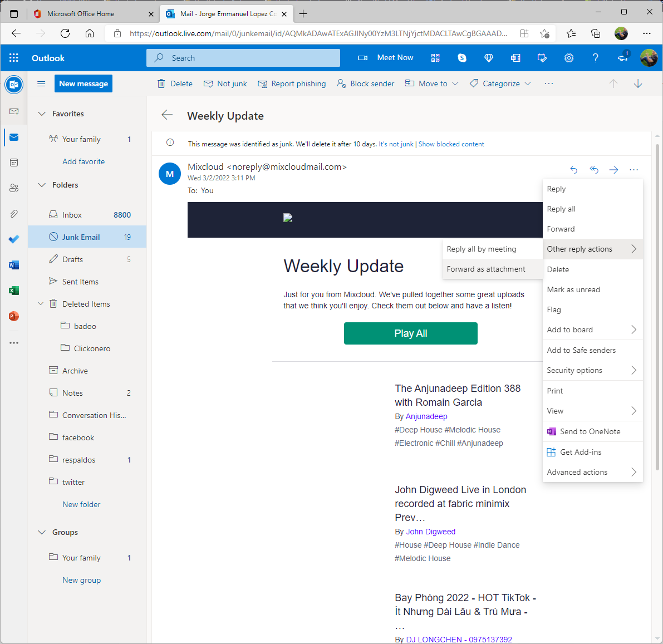Viewport: 663px width, 644px height.
Task: Click Block sender in toolbar
Action: [365, 83]
